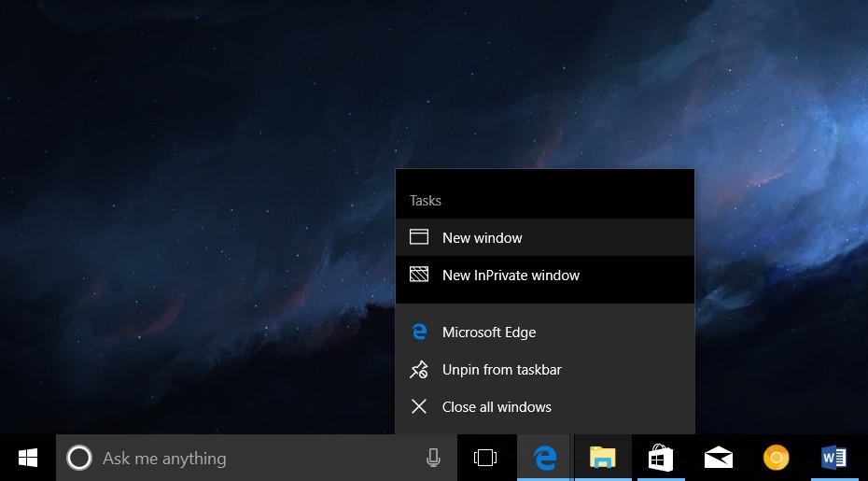
Task: Launch Microsoft Edge from the jump list
Action: (489, 332)
